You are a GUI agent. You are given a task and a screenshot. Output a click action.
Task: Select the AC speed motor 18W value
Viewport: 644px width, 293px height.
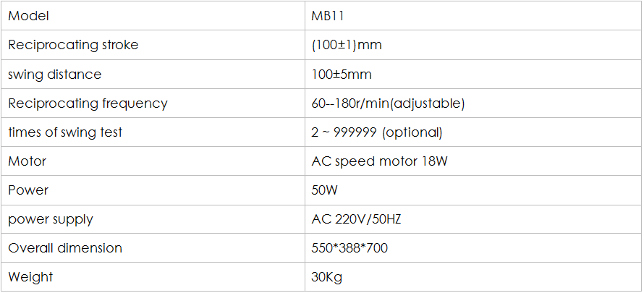379,161
